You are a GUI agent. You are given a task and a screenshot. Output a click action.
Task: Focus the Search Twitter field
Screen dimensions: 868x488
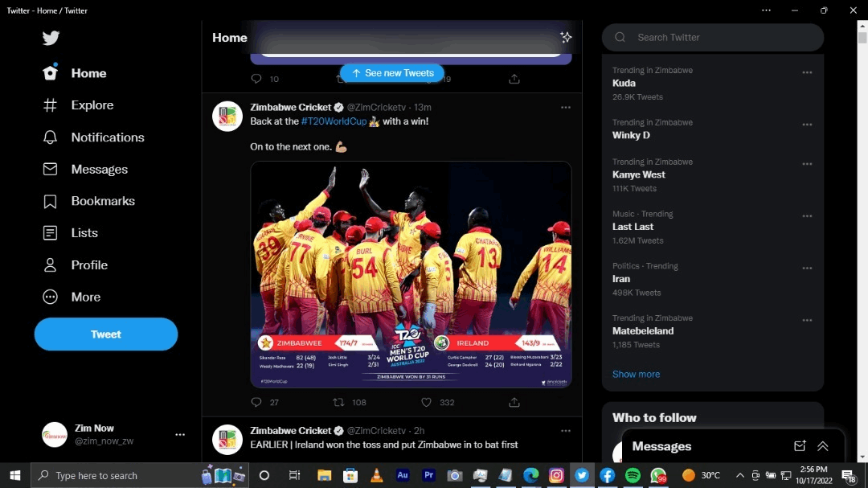click(713, 38)
